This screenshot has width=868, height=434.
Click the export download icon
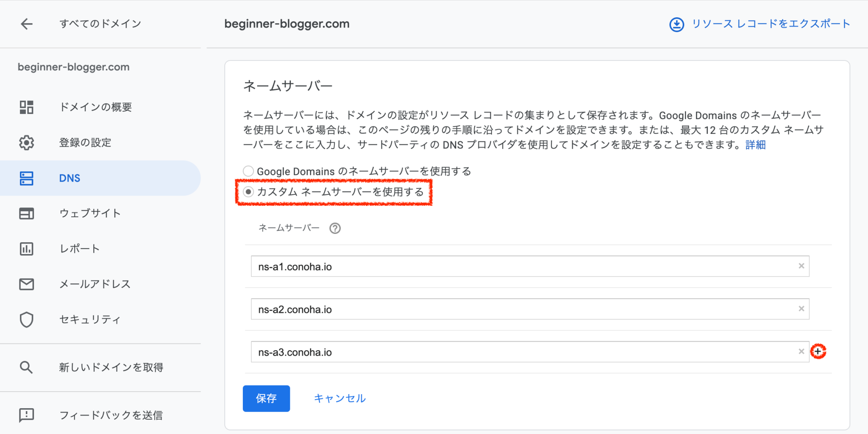point(677,24)
